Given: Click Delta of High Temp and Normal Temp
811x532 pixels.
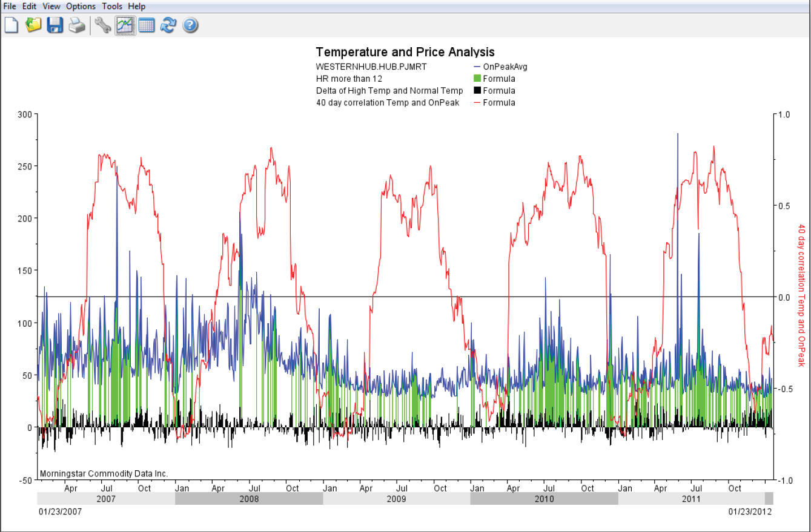Looking at the screenshot, I should pyautogui.click(x=389, y=91).
